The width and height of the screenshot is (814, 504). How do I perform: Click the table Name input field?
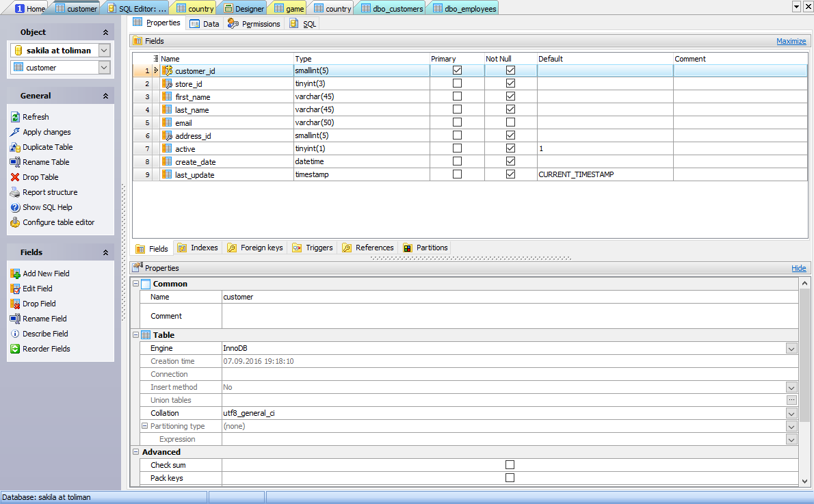click(x=509, y=297)
